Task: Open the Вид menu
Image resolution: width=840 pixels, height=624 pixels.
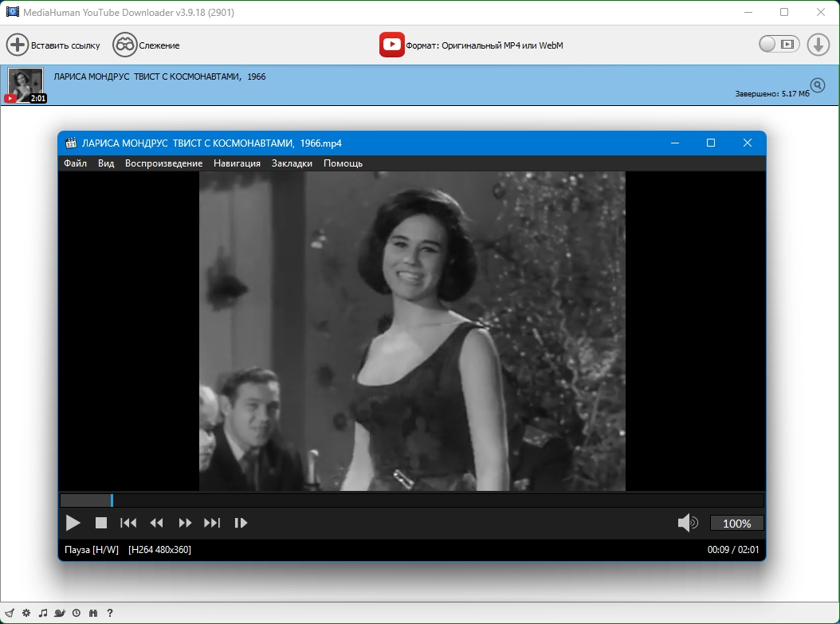Action: (106, 163)
